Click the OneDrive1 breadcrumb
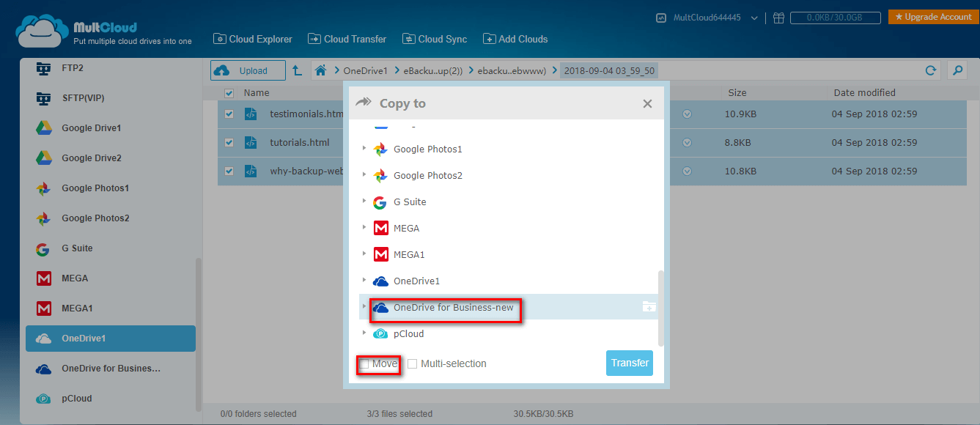The image size is (980, 425). point(365,71)
